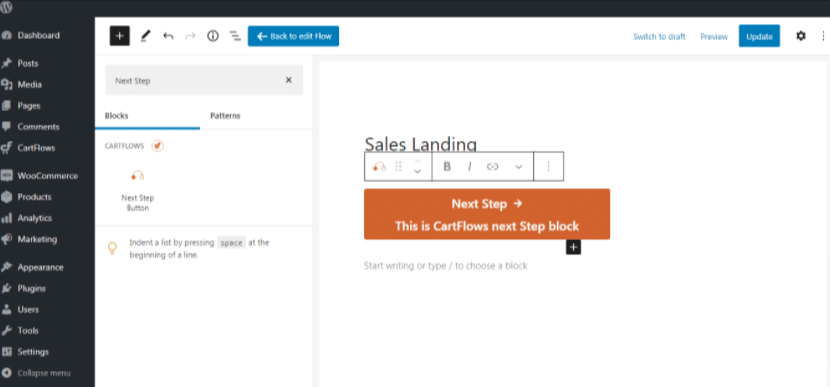Screen dimensions: 830x387
Task: Open WooCommerce in the sidebar
Action: click(x=47, y=176)
